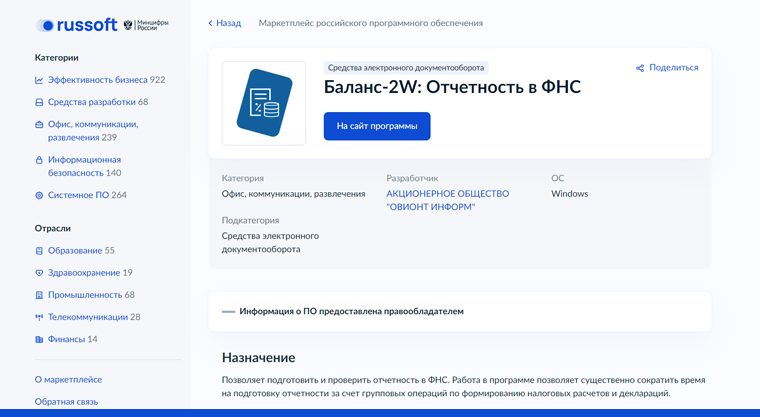Screen dimensions: 760x417
Task: Open Информационная безопасность category
Action: coord(84,166)
